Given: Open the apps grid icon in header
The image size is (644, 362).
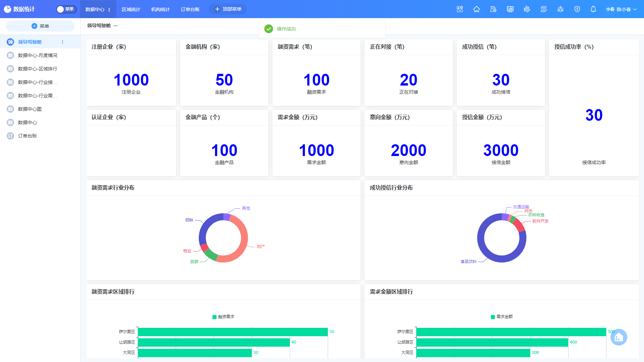Looking at the screenshot, I should point(460,9).
